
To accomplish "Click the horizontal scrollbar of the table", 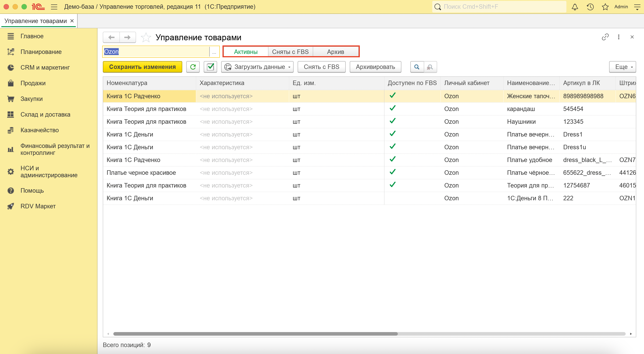I will tap(255, 334).
